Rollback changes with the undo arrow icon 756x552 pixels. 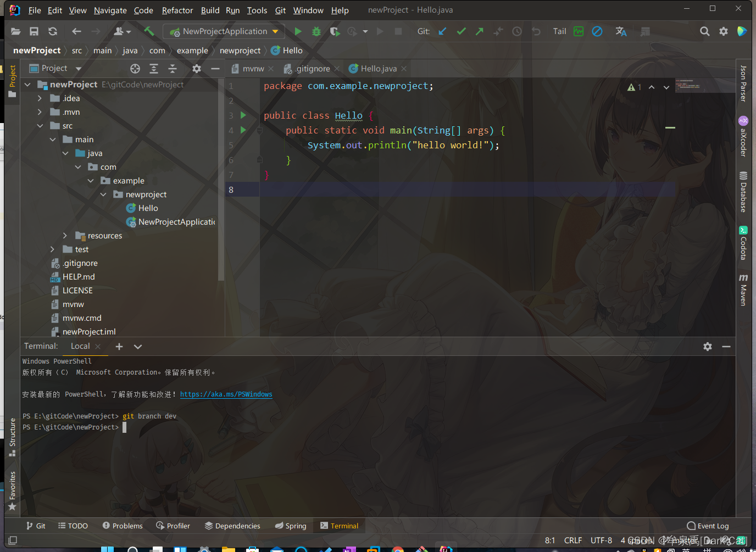tap(536, 31)
